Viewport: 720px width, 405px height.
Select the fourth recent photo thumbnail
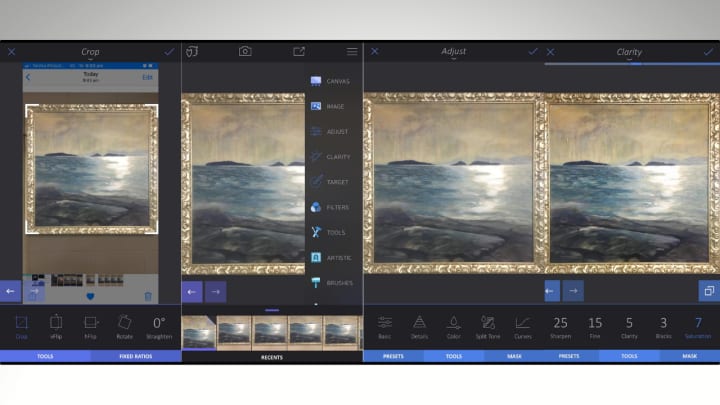(305, 333)
